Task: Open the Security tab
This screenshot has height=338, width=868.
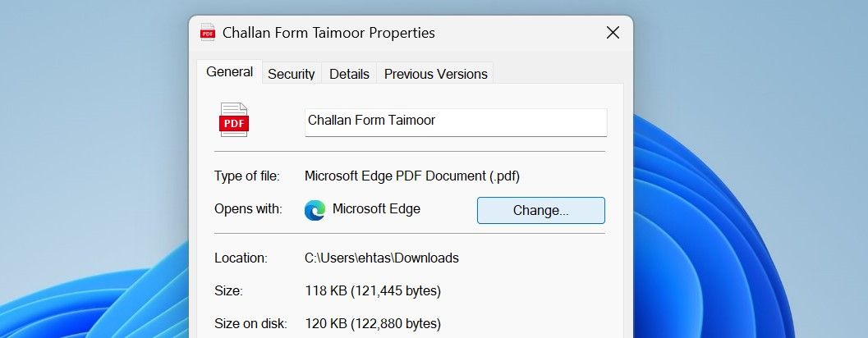Action: click(x=291, y=74)
